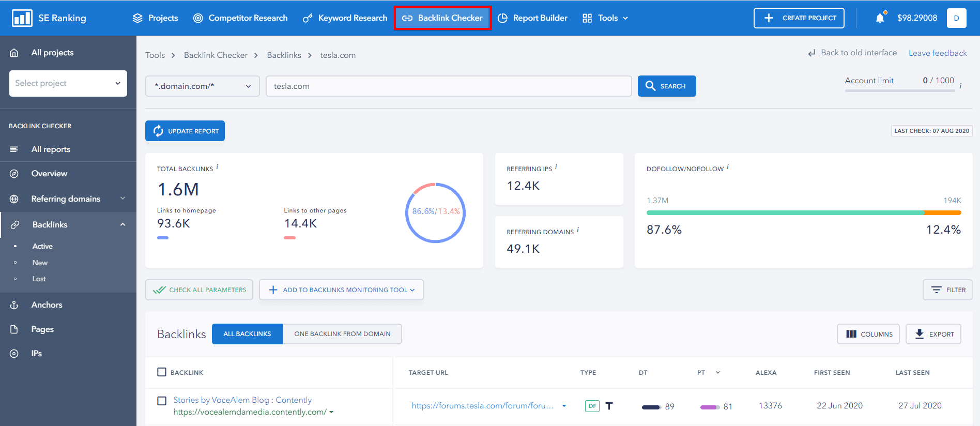This screenshot has width=980, height=426.
Task: Open the Select project dropdown
Action: pos(68,83)
